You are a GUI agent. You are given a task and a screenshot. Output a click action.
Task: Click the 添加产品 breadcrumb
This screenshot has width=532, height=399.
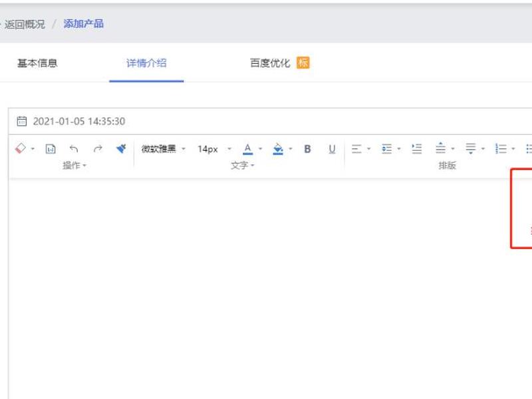coord(84,24)
